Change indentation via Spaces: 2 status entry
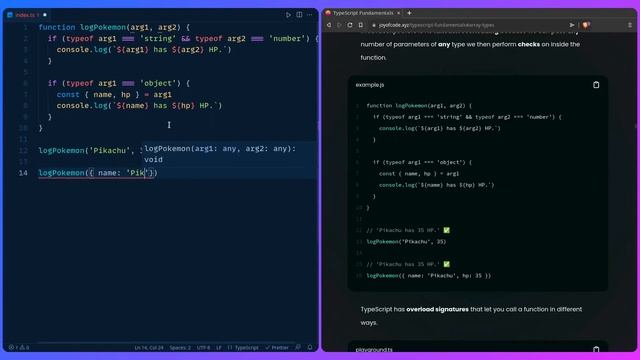The height and width of the screenshot is (360, 640). click(x=180, y=348)
